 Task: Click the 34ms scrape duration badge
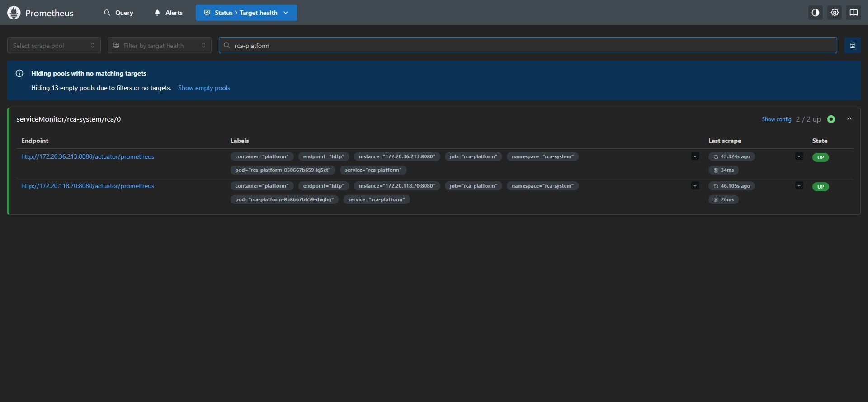coord(723,170)
